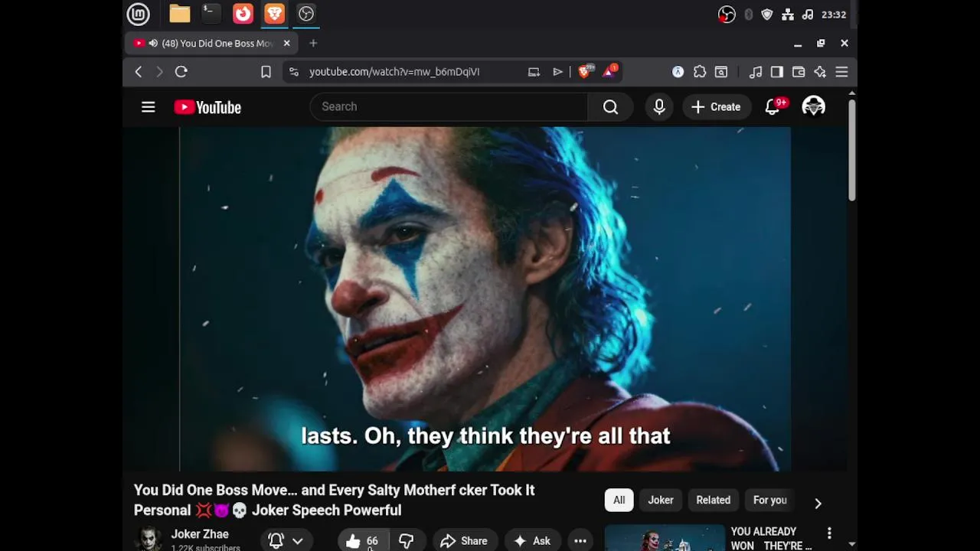
Task: Click the blue circular extension icon
Action: click(x=678, y=72)
